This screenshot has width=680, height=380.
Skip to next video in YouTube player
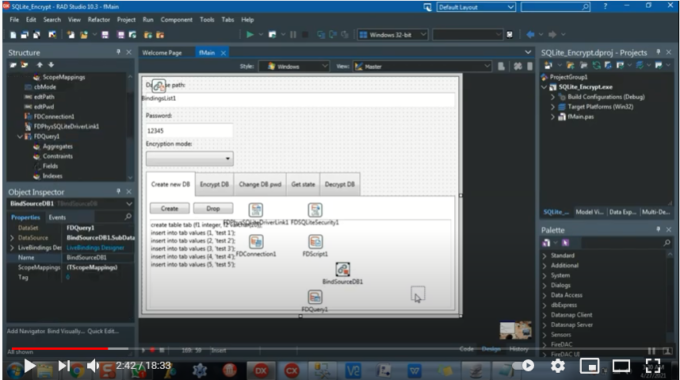point(64,366)
